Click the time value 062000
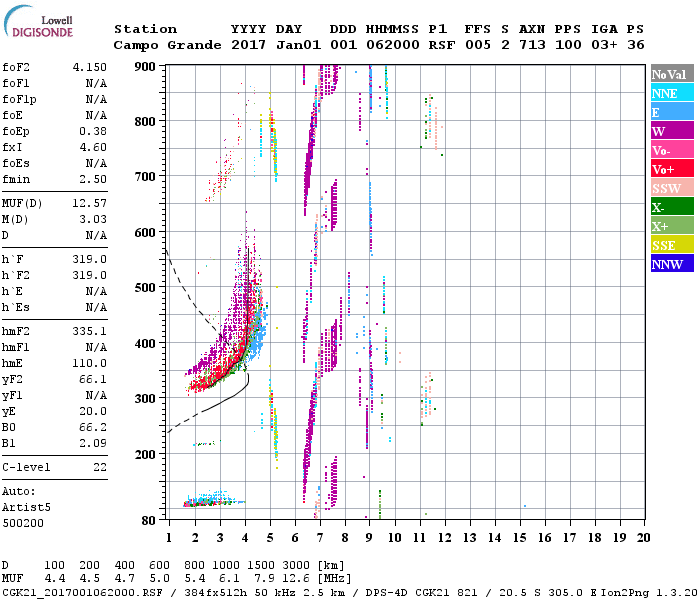 click(393, 45)
